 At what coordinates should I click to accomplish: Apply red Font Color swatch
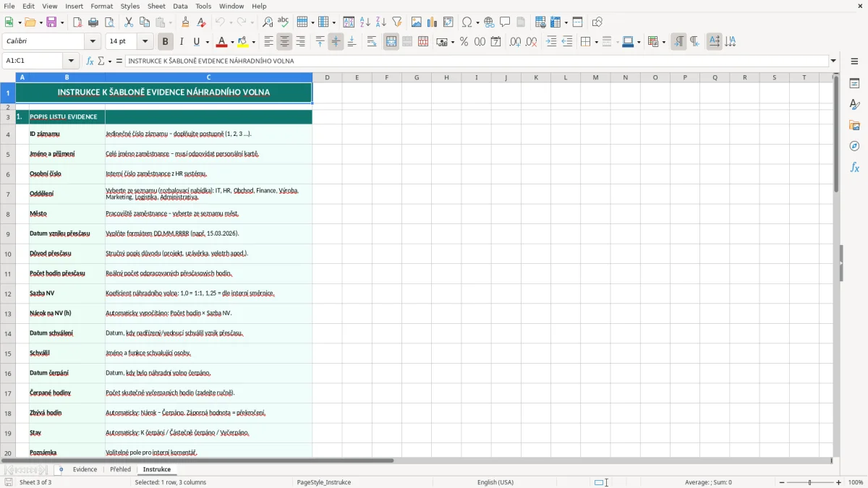221,42
